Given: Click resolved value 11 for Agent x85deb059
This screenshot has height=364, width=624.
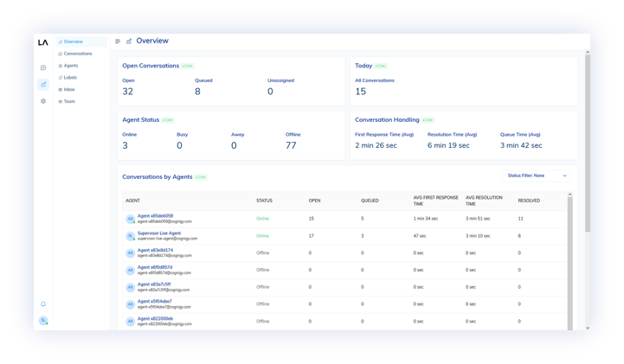Looking at the screenshot, I should pyautogui.click(x=520, y=219).
